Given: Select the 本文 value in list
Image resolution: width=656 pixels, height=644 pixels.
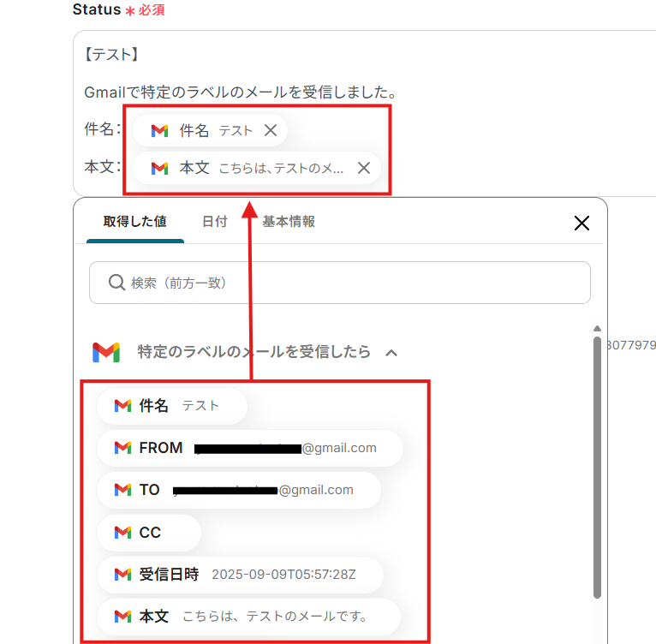Looking at the screenshot, I should pyautogui.click(x=248, y=617).
